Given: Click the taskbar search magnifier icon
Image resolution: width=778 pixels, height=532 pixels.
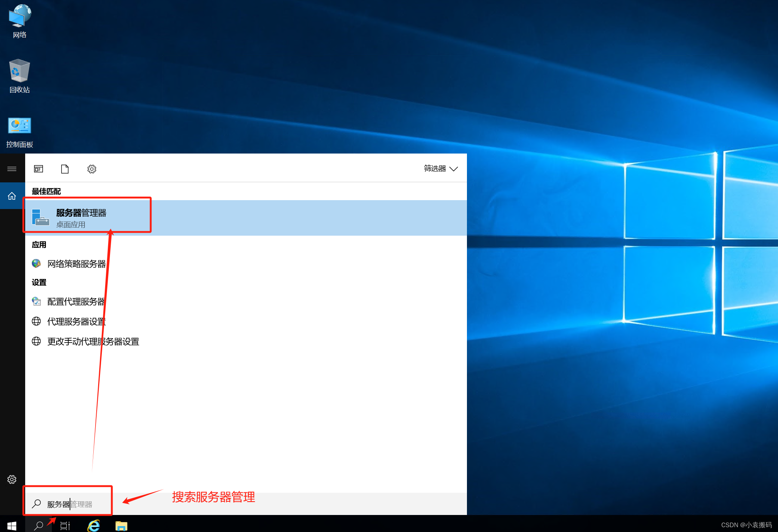Looking at the screenshot, I should click(39, 525).
